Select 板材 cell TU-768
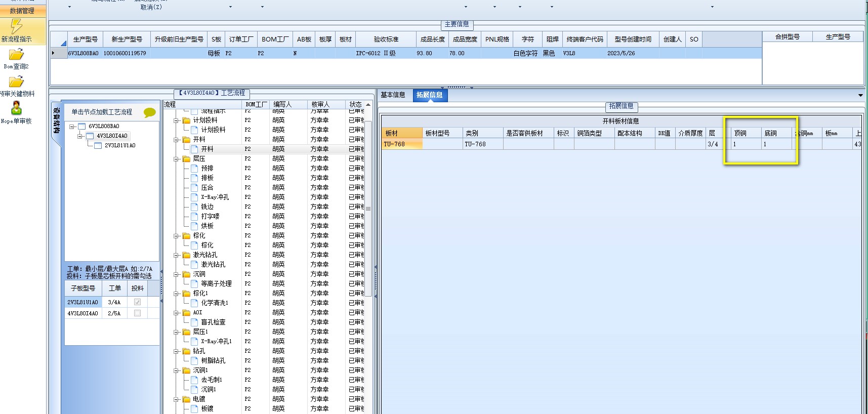Screen dimensions: 868x414 pyautogui.click(x=402, y=144)
